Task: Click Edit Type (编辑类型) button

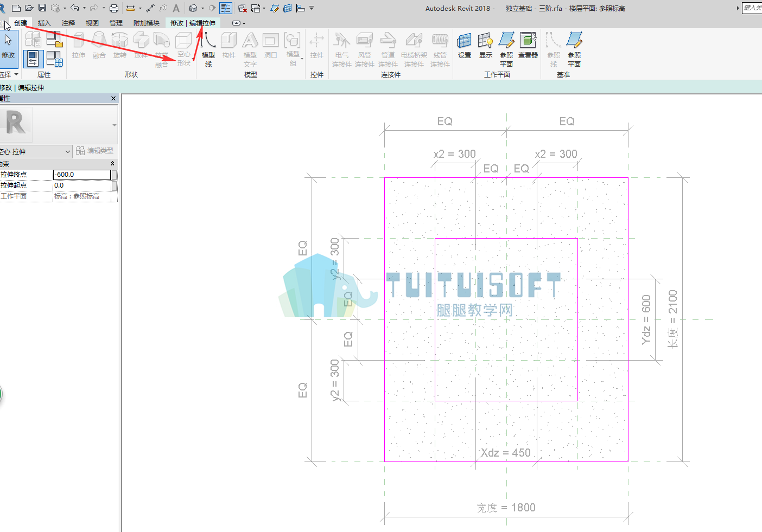Action: 95,151
